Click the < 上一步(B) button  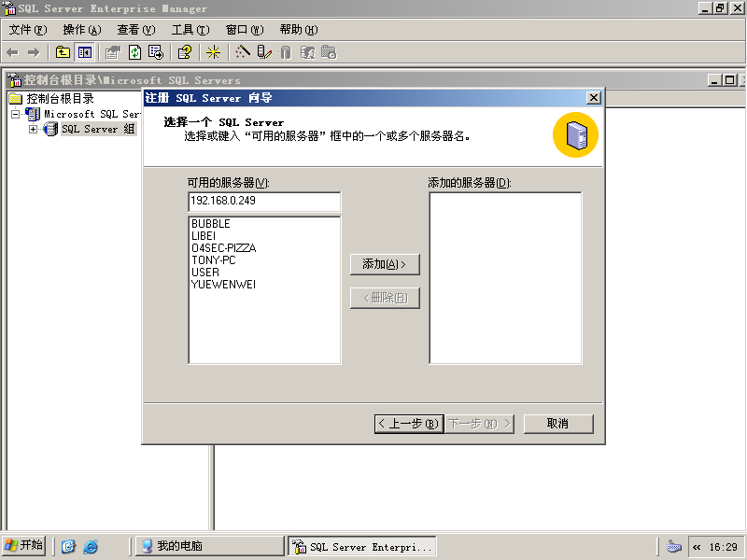point(409,424)
